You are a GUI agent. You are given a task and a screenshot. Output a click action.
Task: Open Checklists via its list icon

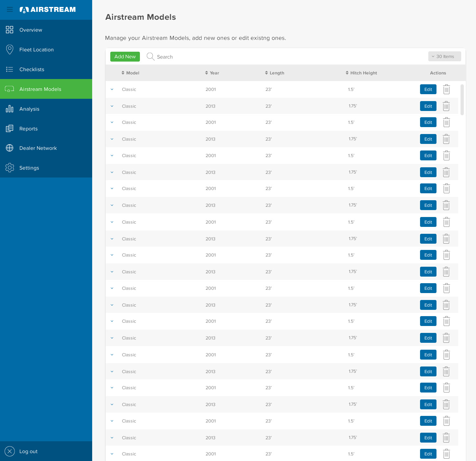coord(10,69)
